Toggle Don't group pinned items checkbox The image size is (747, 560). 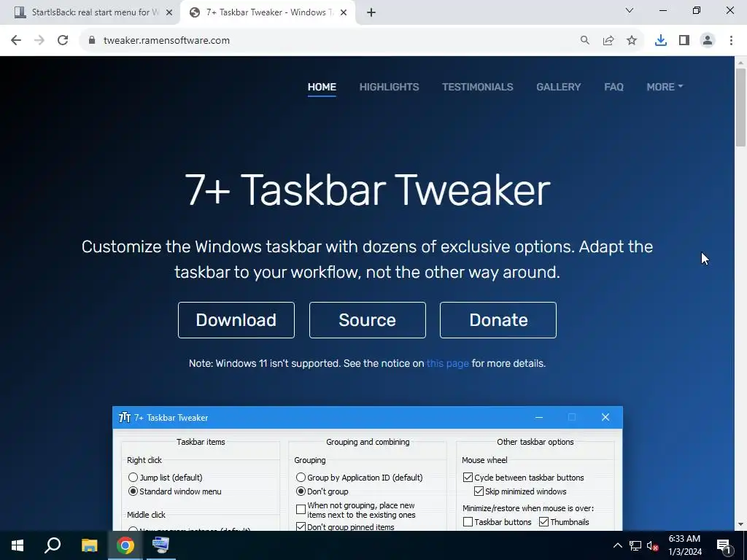point(301,526)
